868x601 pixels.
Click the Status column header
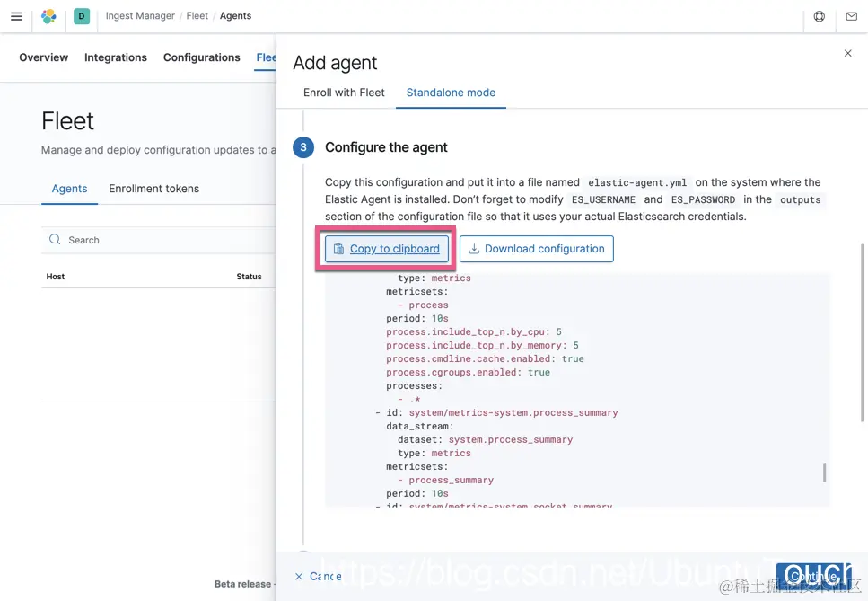coord(250,277)
